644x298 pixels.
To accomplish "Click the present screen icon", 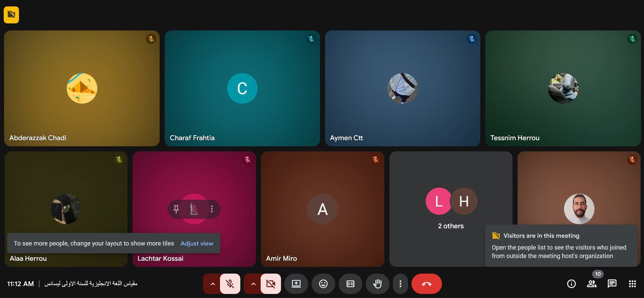I will [x=296, y=284].
